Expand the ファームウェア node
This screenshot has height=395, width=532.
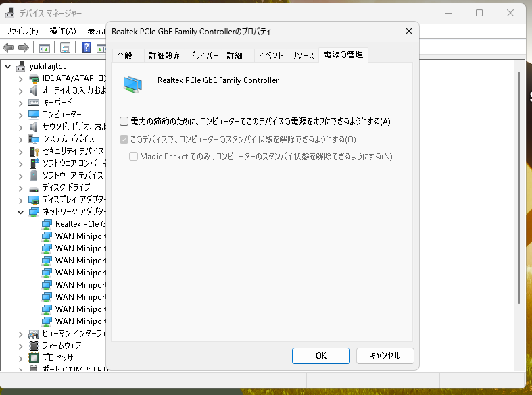pos(21,346)
